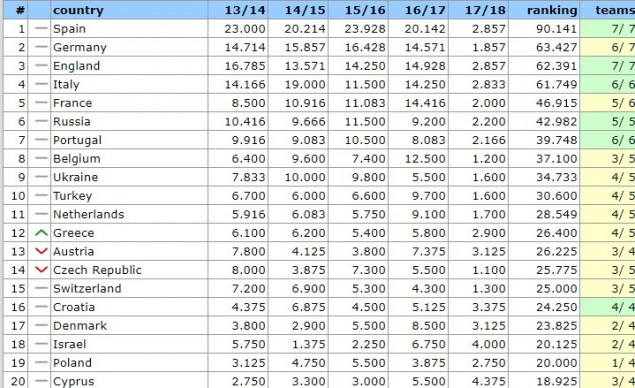This screenshot has height=388, width=635.
Task: Click the red down arrow beside Czech Republic
Action: 41,270
